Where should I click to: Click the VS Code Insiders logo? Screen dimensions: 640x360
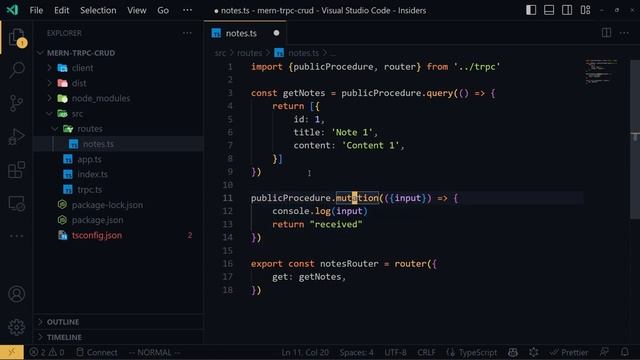[x=12, y=10]
